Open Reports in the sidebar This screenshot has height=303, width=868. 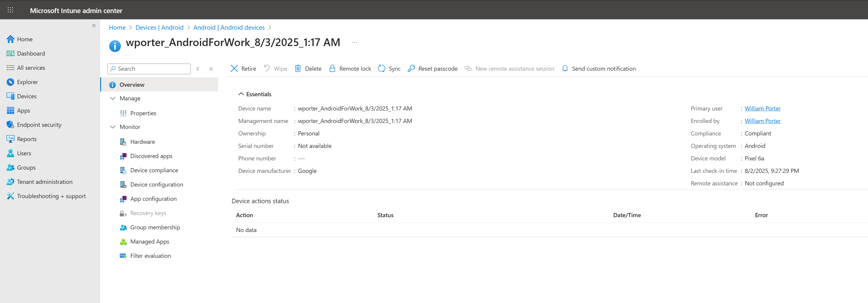(x=27, y=139)
